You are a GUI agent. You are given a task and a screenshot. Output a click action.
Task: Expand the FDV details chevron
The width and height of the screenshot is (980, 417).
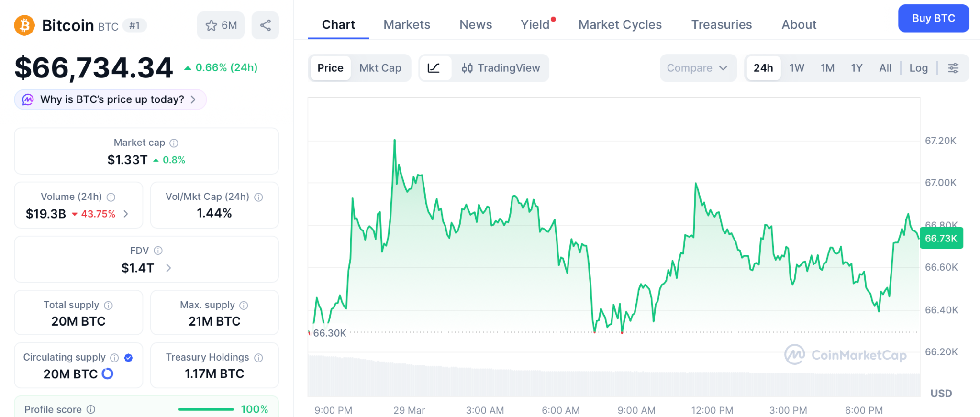[x=168, y=268]
